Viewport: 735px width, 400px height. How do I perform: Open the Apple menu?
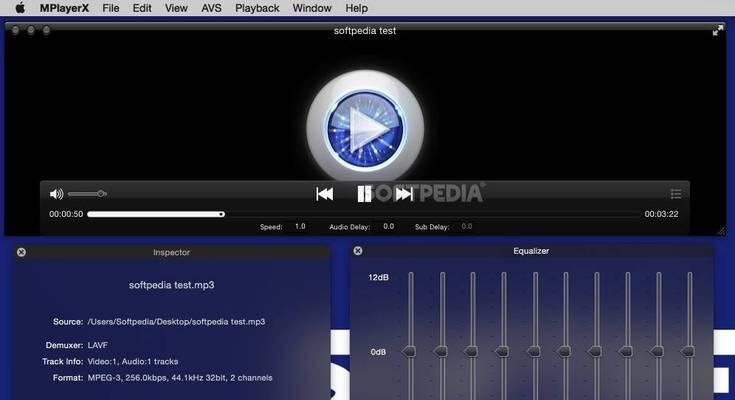[x=20, y=8]
